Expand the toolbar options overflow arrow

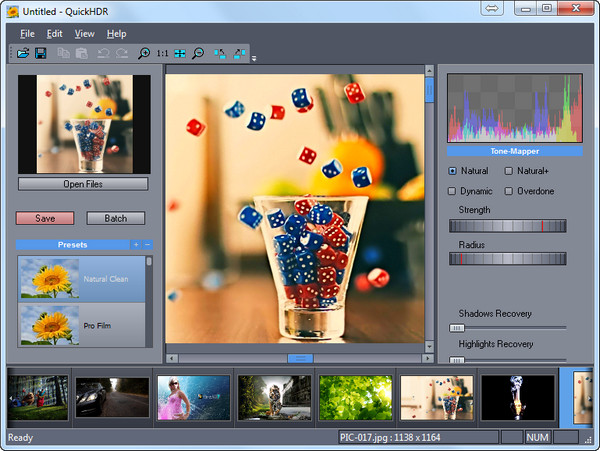[x=254, y=58]
